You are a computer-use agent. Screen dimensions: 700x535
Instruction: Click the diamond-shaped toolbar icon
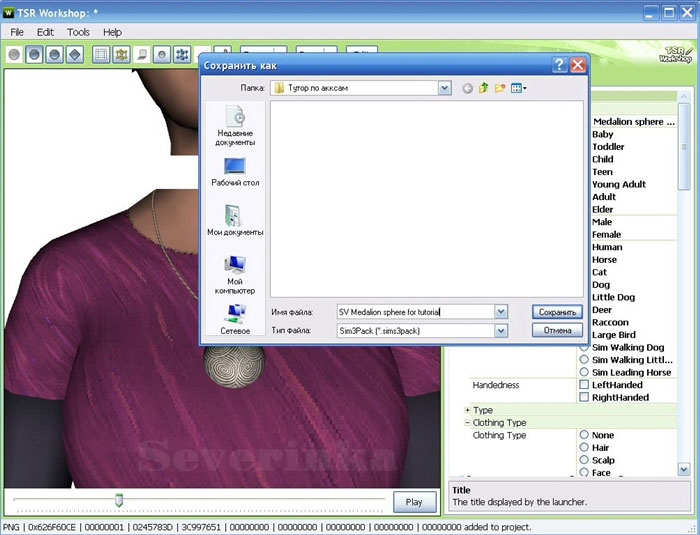[75, 54]
